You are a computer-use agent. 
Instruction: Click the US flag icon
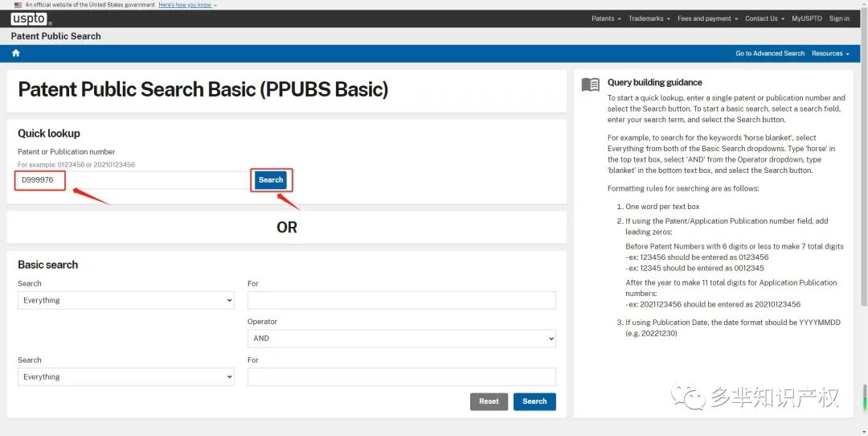click(18, 5)
